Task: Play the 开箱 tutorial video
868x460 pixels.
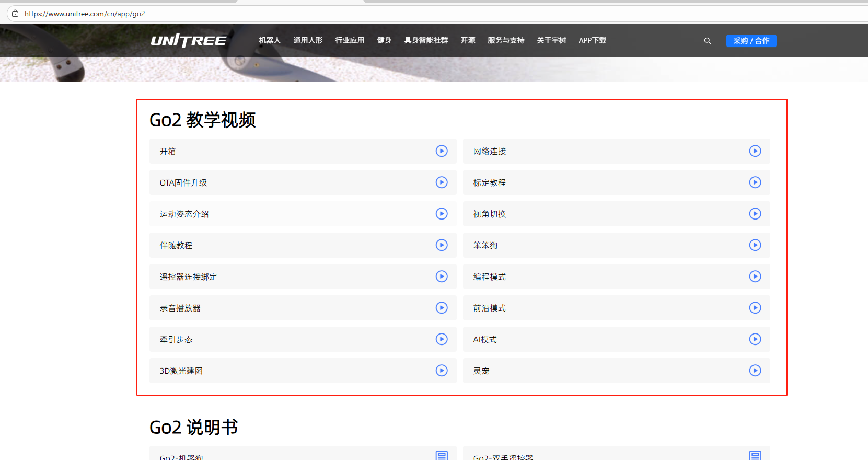Action: click(x=442, y=151)
